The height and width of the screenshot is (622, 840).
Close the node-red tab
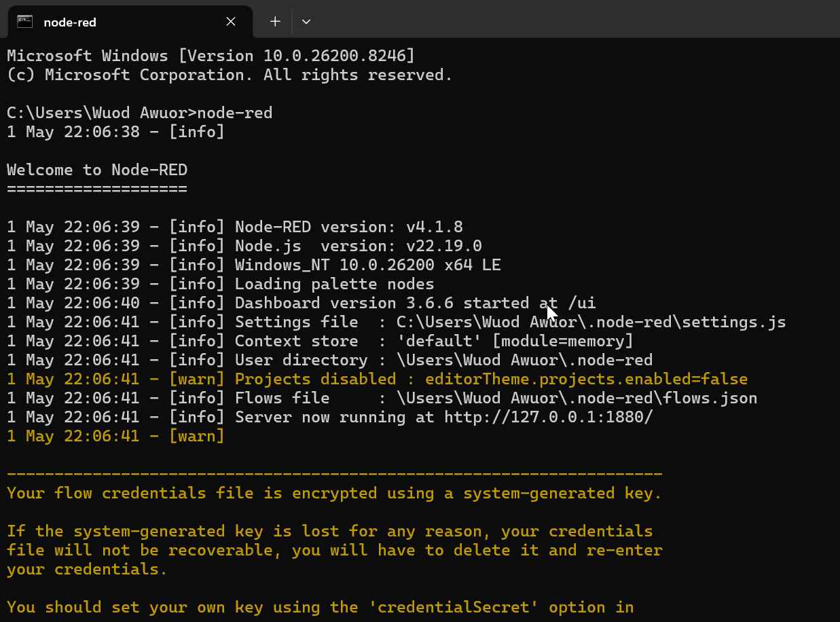pos(231,22)
